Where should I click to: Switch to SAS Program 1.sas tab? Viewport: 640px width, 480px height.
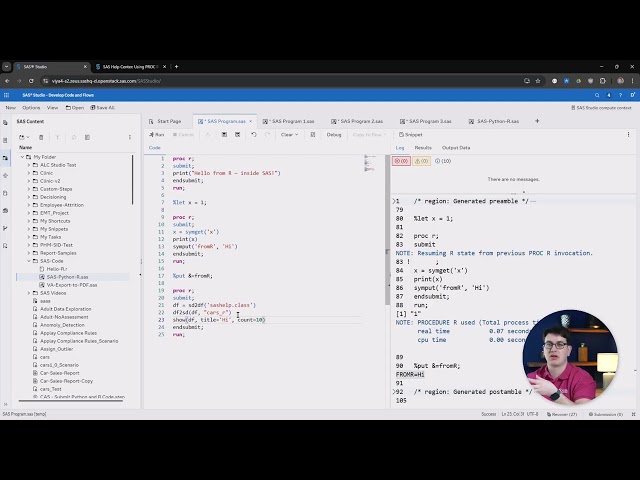pyautogui.click(x=289, y=121)
